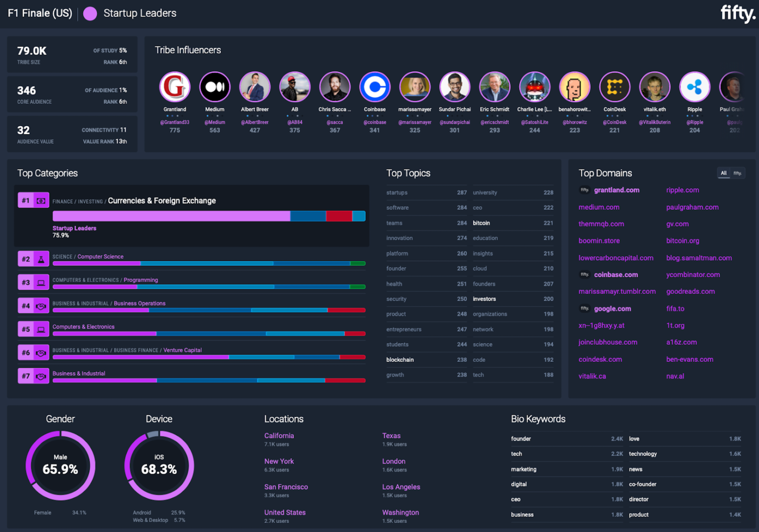Open the @sundarpichai handle link

tap(454, 122)
